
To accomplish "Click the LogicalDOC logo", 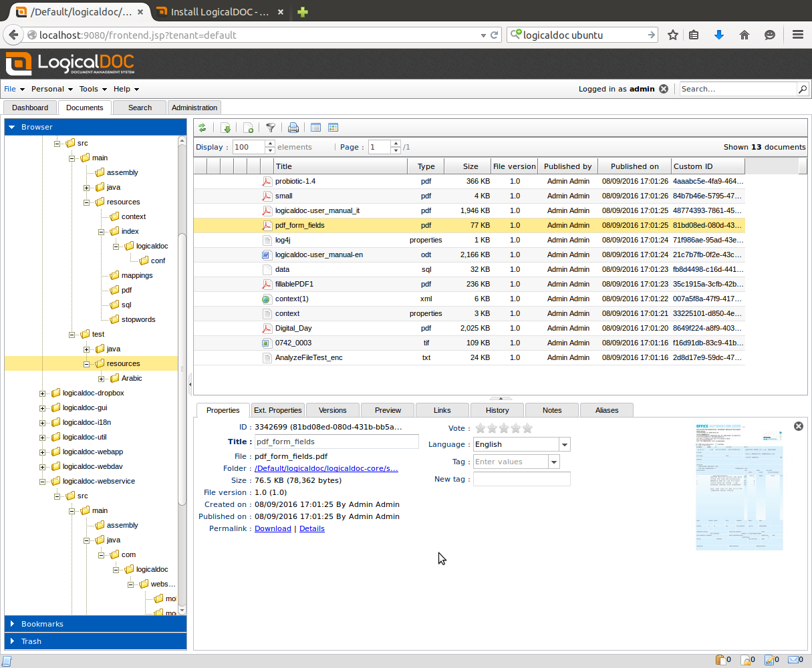I will pyautogui.click(x=70, y=63).
